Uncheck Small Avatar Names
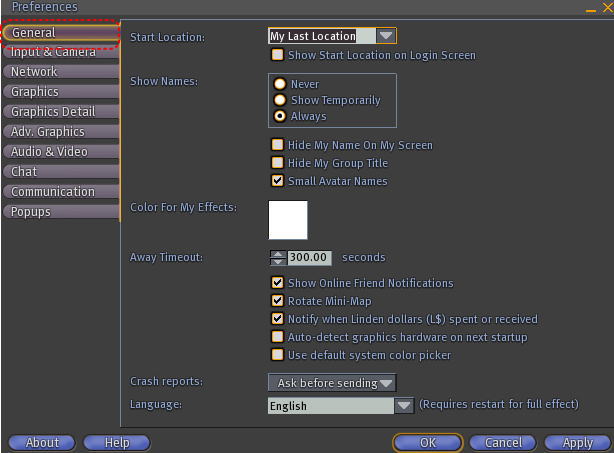The image size is (614, 453). pos(277,180)
